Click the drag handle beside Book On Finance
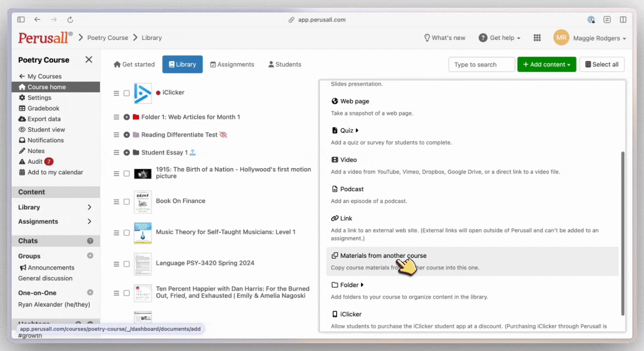 tap(116, 201)
